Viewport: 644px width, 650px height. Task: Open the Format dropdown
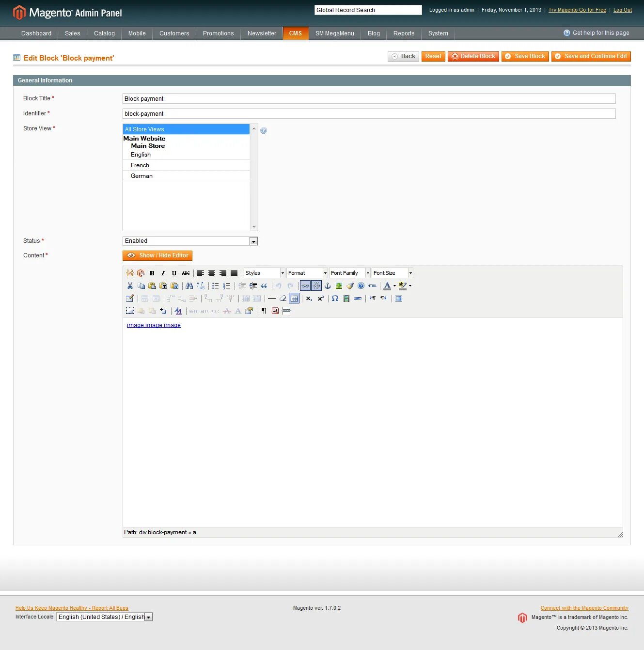pos(307,273)
